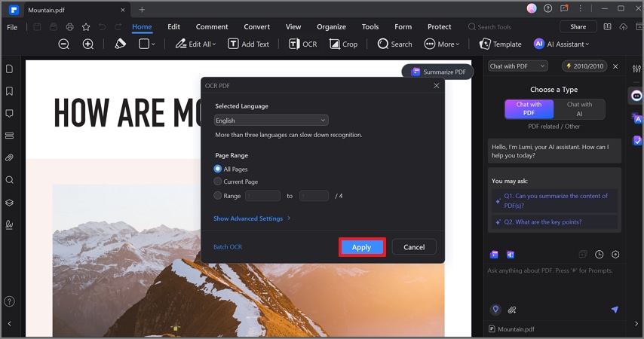Expand the More tools dropdown
Screen dimensions: 644x339
pyautogui.click(x=441, y=44)
